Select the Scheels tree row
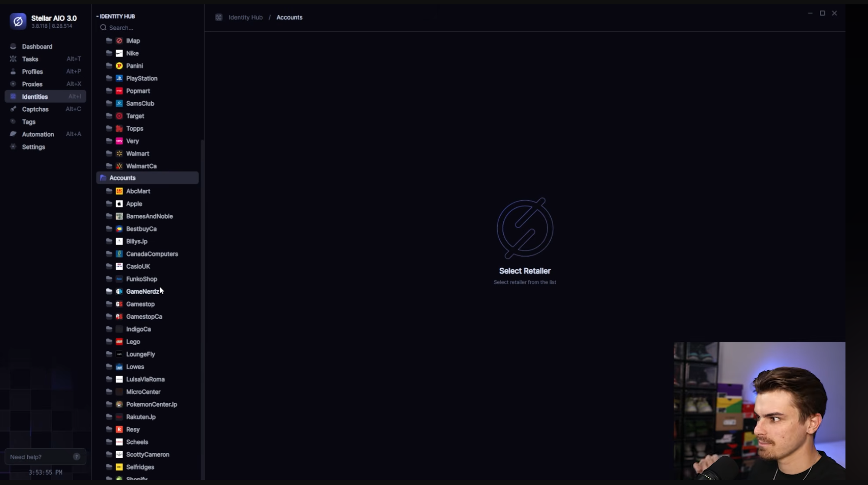The width and height of the screenshot is (868, 485). [x=147, y=442]
